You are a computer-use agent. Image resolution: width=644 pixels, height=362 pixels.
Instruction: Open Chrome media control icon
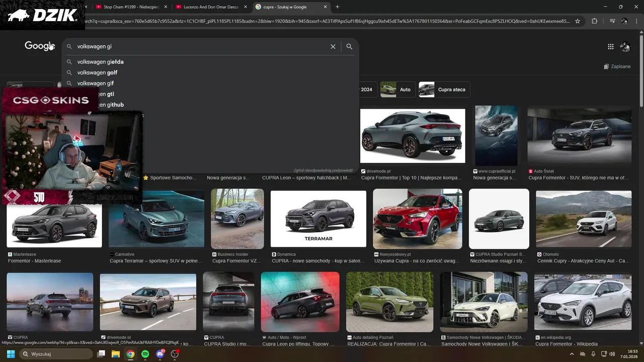coord(612,21)
